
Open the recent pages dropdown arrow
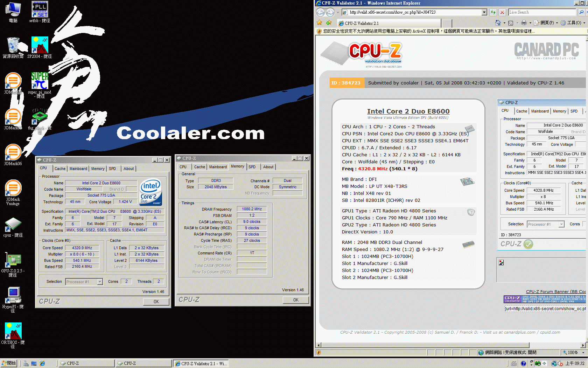338,12
